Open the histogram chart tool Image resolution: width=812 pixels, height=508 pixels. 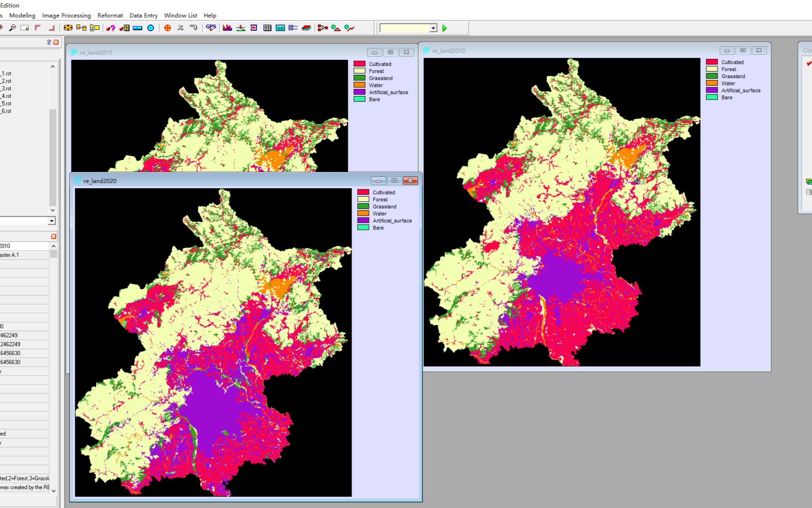[227, 28]
